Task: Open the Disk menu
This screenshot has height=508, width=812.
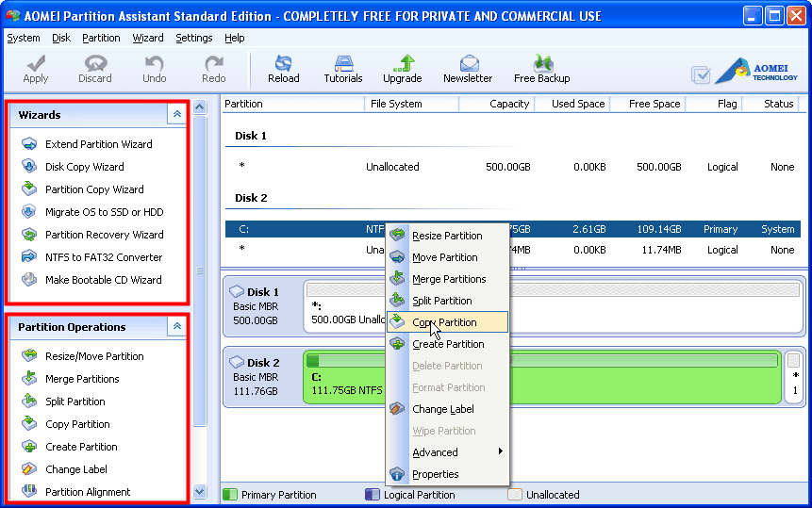Action: pyautogui.click(x=61, y=38)
